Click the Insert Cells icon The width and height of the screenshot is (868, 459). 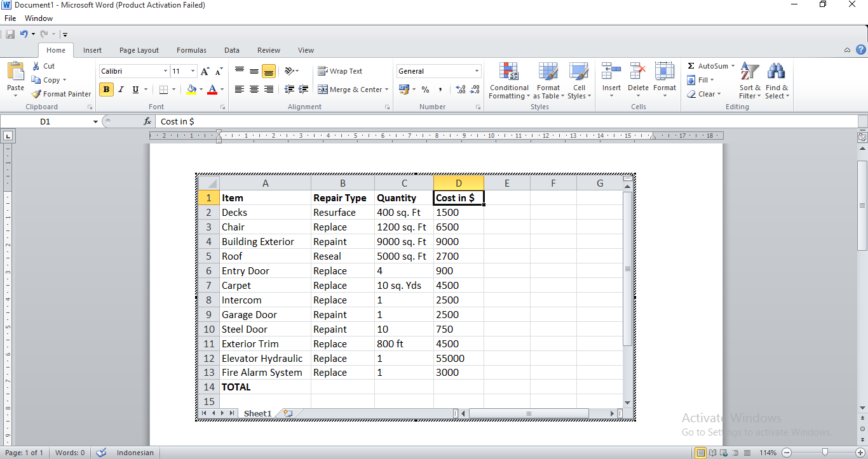611,81
